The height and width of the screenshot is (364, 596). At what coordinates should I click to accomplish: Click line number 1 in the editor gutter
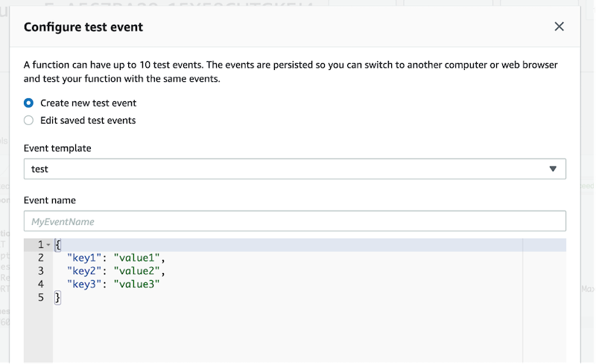pos(40,245)
